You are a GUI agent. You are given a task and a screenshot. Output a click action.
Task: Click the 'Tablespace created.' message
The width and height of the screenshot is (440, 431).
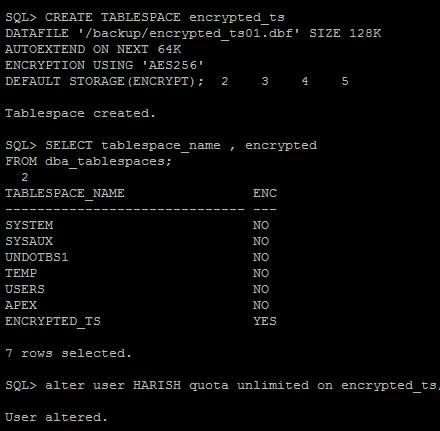(x=80, y=114)
